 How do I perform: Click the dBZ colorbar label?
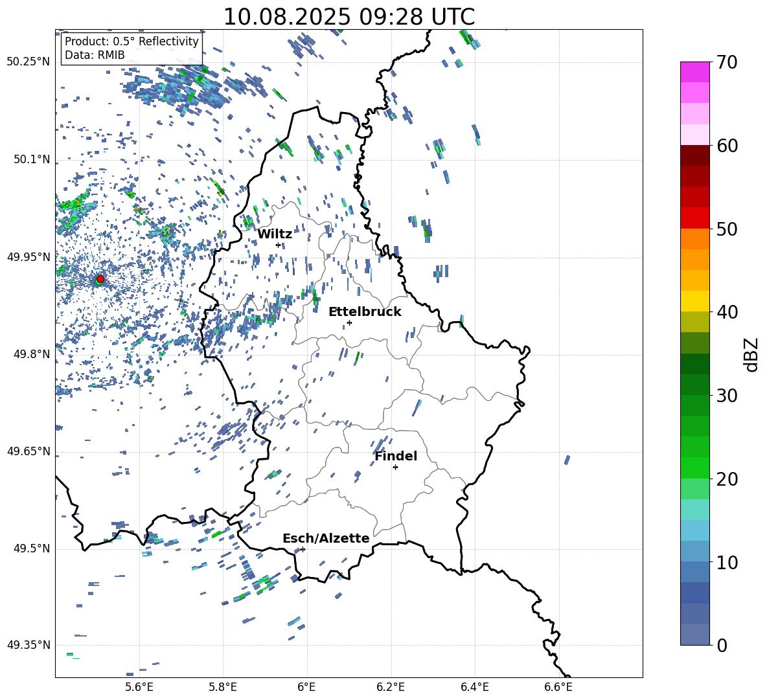752,354
